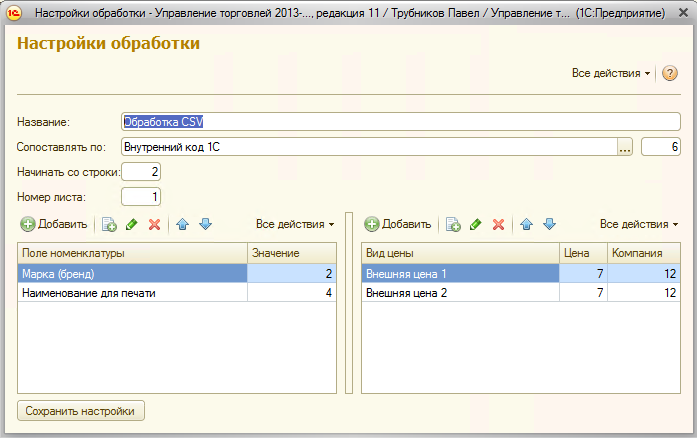Open selection with ellipsis button of Сопоставлять по
The image size is (697, 438).
click(626, 147)
